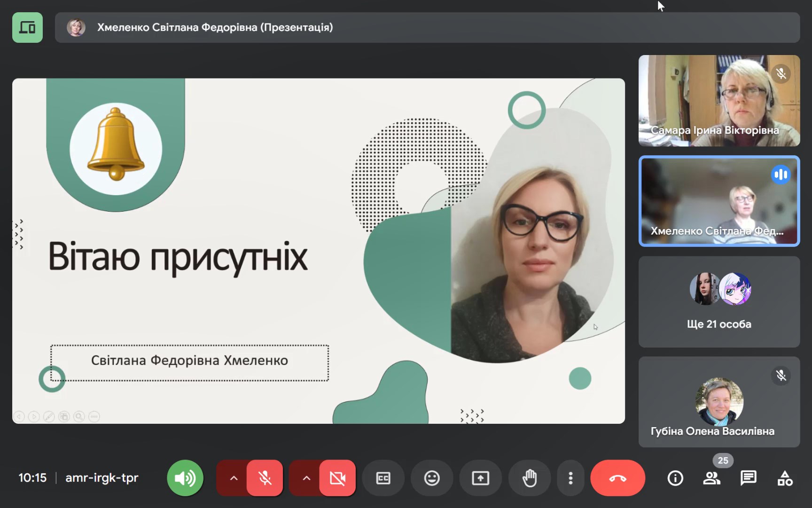Viewport: 812px width, 508px height.
Task: Show the participants list
Action: pyautogui.click(x=711, y=478)
